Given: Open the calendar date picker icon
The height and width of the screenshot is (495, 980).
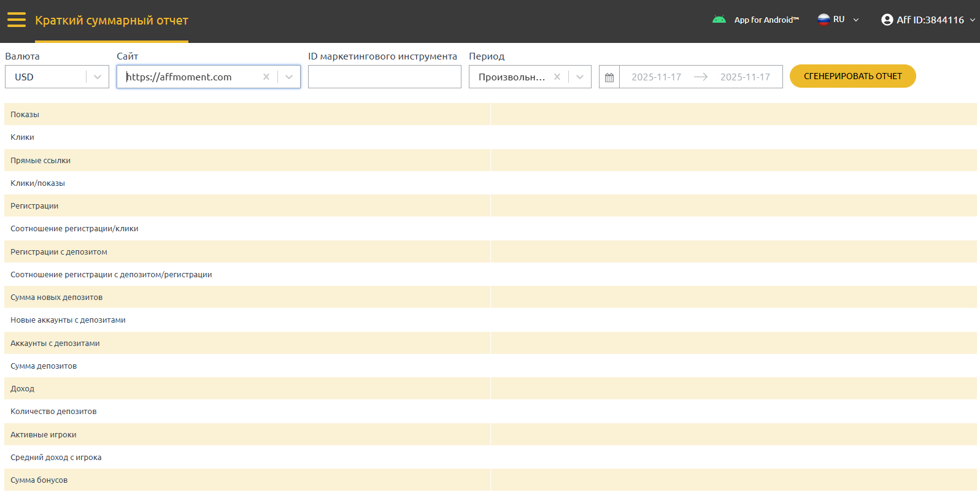Looking at the screenshot, I should [x=609, y=77].
